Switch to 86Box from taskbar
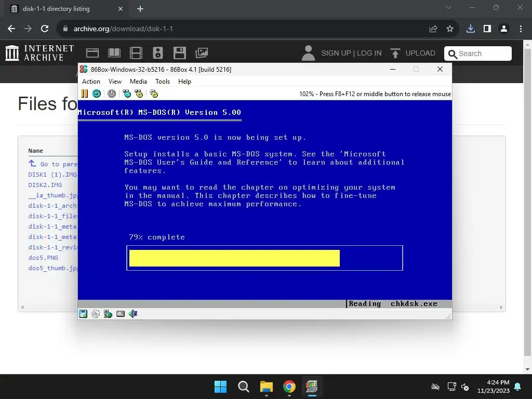Screen dimensions: 532x399 [x=312, y=387]
